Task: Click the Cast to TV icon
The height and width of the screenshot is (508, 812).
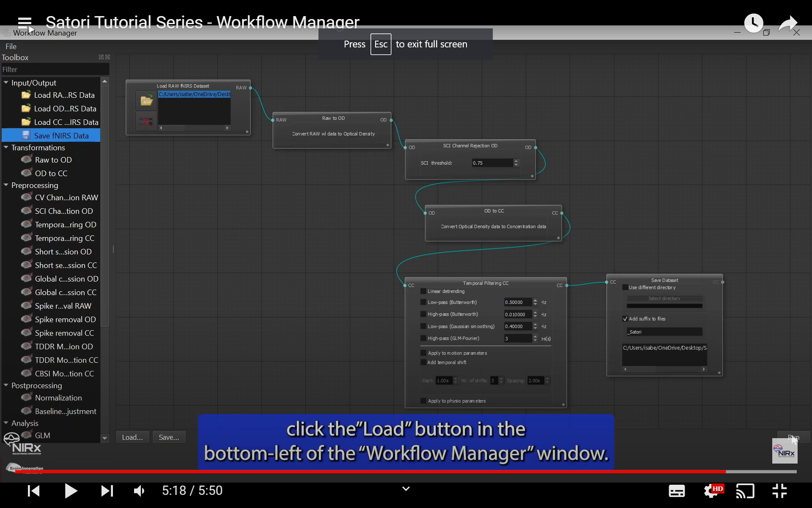Action: tap(745, 491)
